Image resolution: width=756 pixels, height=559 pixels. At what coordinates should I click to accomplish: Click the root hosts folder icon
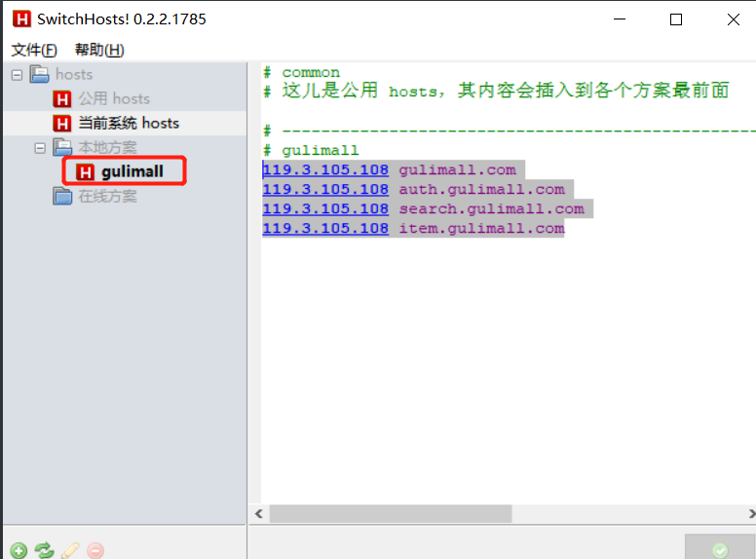click(x=40, y=74)
